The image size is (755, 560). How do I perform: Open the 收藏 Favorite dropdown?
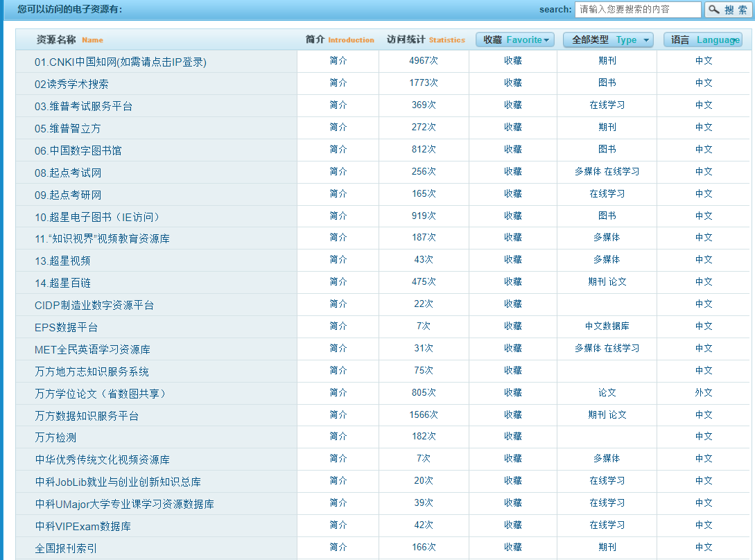click(x=514, y=40)
